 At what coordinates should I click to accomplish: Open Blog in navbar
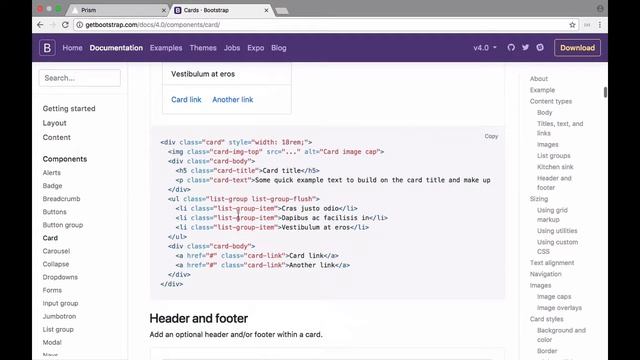tap(279, 48)
